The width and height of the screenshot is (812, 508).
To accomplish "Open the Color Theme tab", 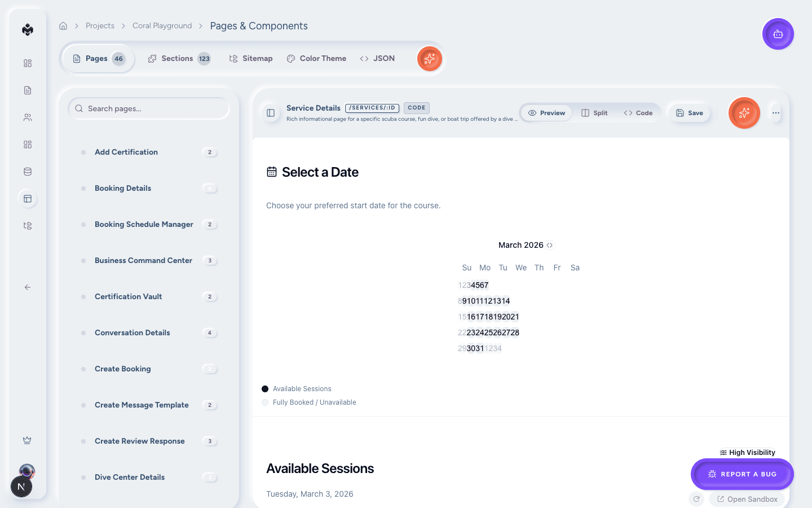I will pyautogui.click(x=316, y=58).
